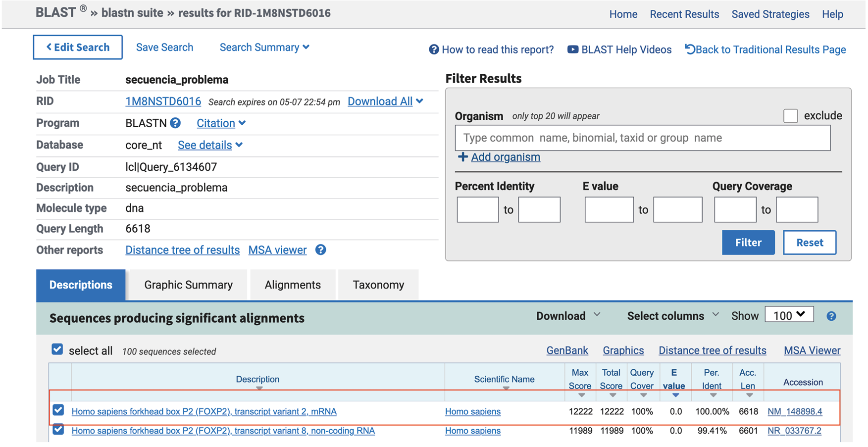Click the question icon for How to read this report

point(434,50)
